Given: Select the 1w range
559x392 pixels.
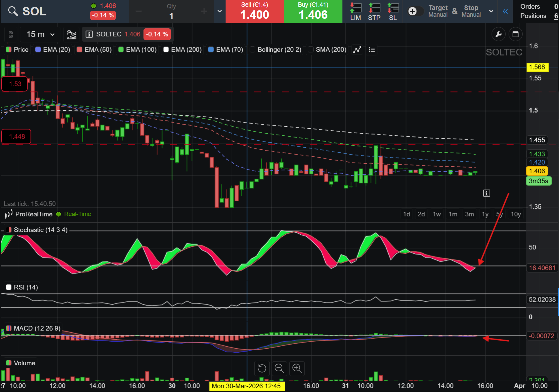Looking at the screenshot, I should coord(437,214).
